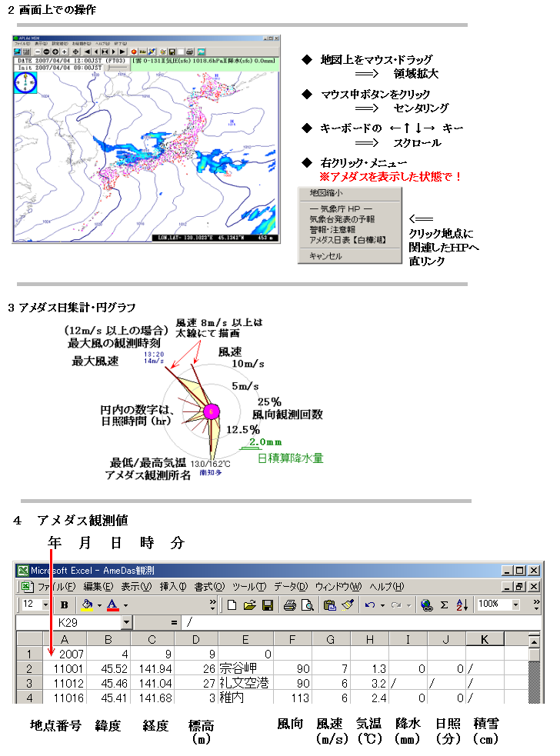560x756 pixels.
Task: Click the Paste clipboard icon in Excel
Action: click(330, 604)
